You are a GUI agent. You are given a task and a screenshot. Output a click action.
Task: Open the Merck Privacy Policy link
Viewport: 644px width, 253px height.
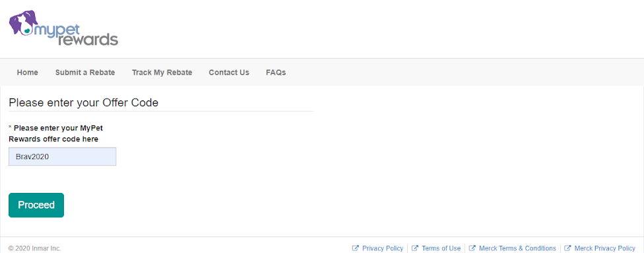click(605, 248)
